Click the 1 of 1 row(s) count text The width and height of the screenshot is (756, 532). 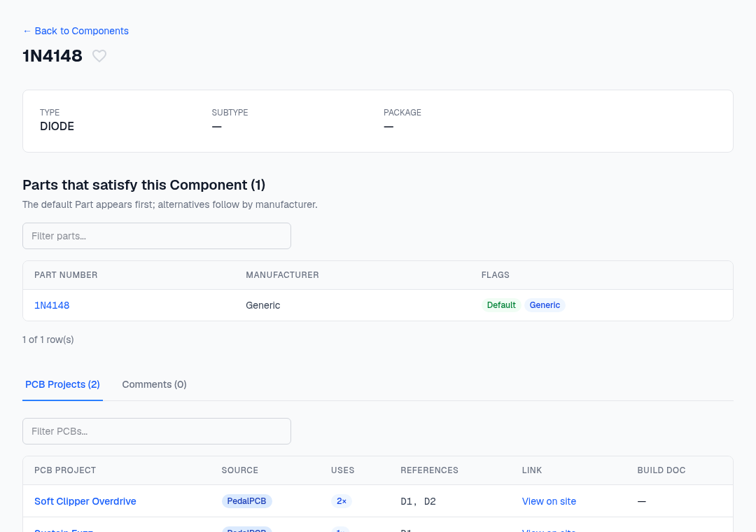click(x=48, y=339)
